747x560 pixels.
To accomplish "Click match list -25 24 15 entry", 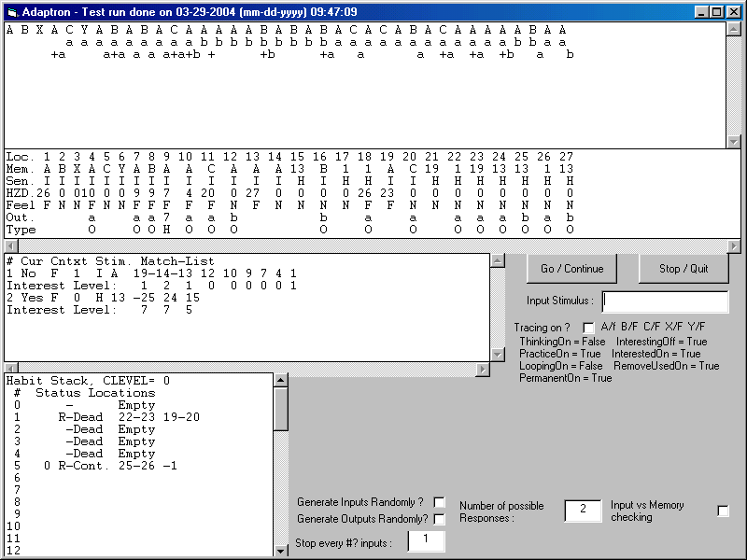I will 166,298.
